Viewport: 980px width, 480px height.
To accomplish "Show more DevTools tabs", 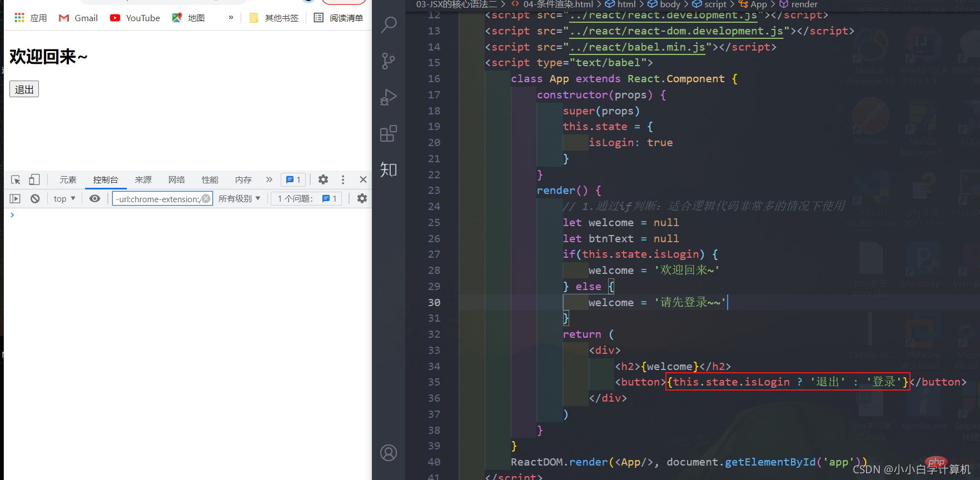I will click(269, 179).
